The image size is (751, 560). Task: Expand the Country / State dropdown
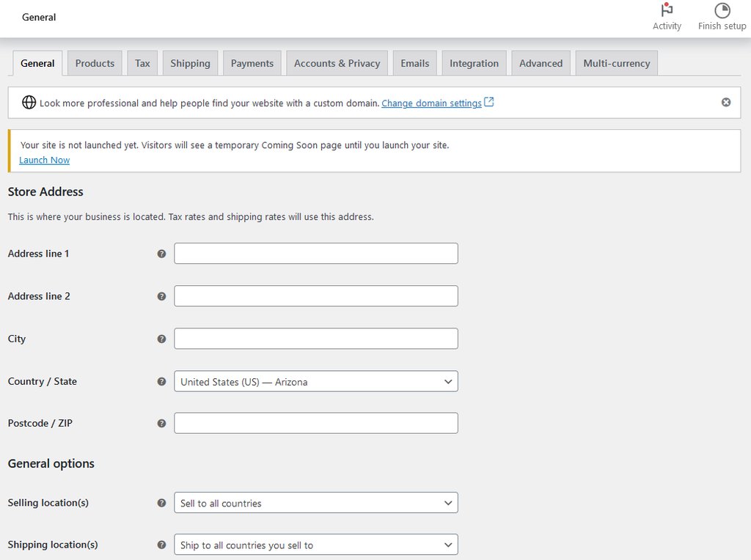click(x=315, y=381)
